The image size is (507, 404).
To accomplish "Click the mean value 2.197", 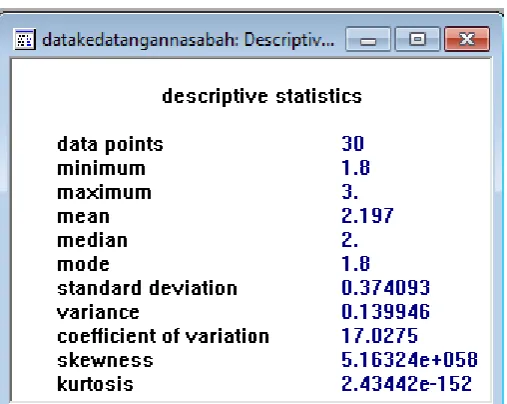I will tap(367, 216).
